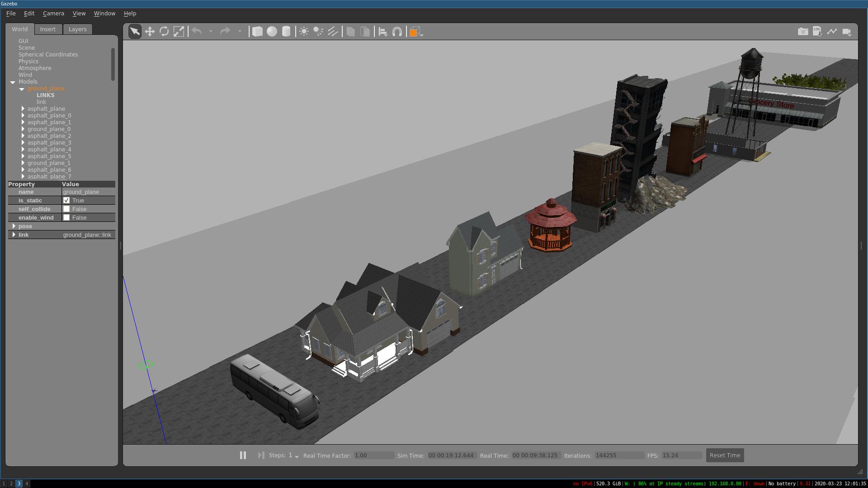Expand the asphalt_plane_0 model
The height and width of the screenshot is (488, 868).
pyautogui.click(x=23, y=116)
